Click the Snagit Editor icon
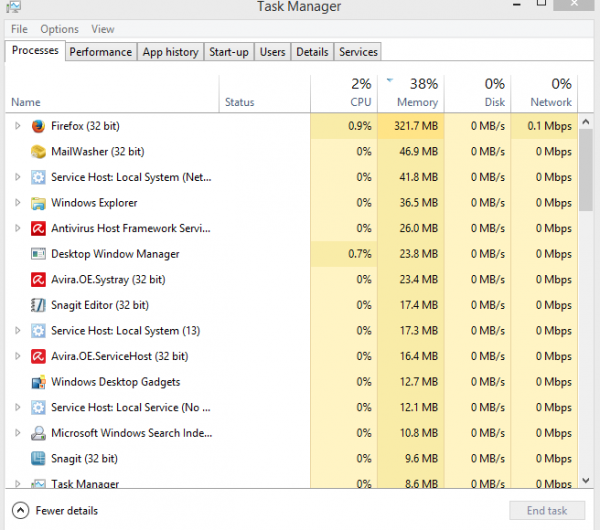The image size is (600, 530). tap(38, 305)
